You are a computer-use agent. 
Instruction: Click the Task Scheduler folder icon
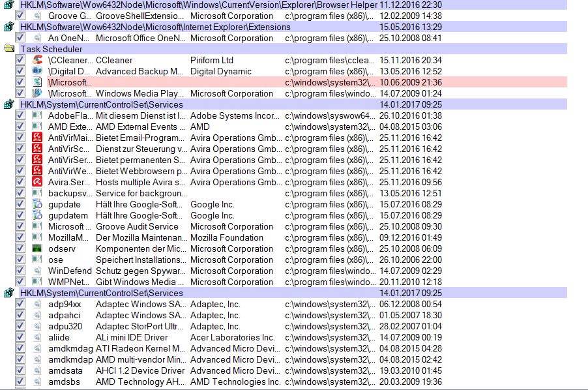click(x=9, y=49)
